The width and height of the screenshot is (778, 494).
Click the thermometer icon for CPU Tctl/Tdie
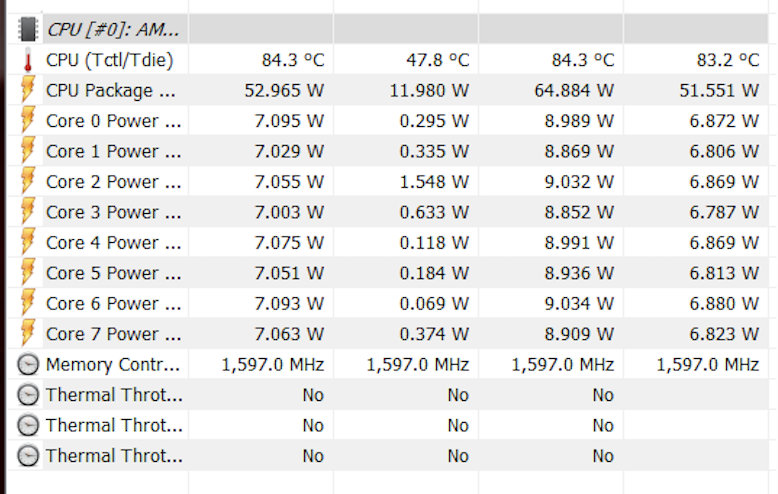click(28, 60)
